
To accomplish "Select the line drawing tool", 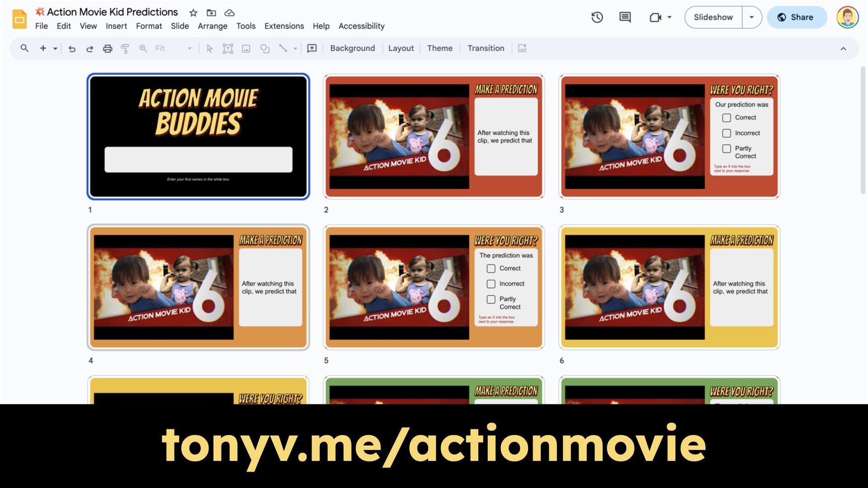I will pos(283,48).
